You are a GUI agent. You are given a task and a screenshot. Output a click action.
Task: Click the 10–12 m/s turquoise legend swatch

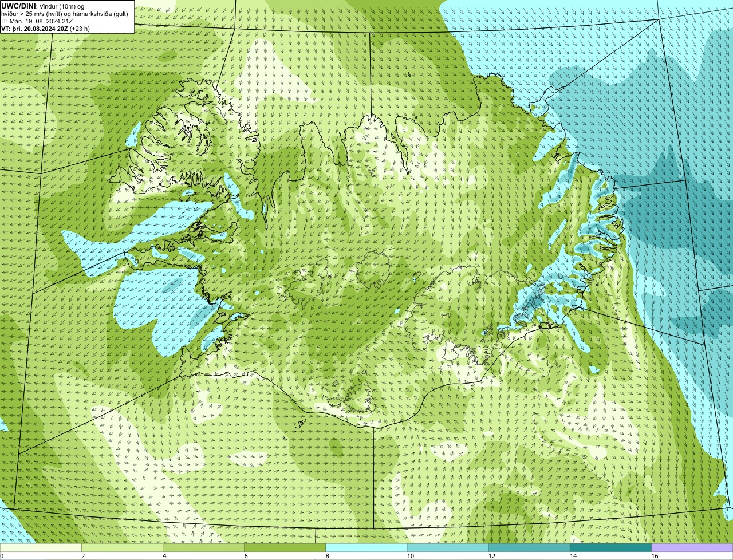pos(448,547)
